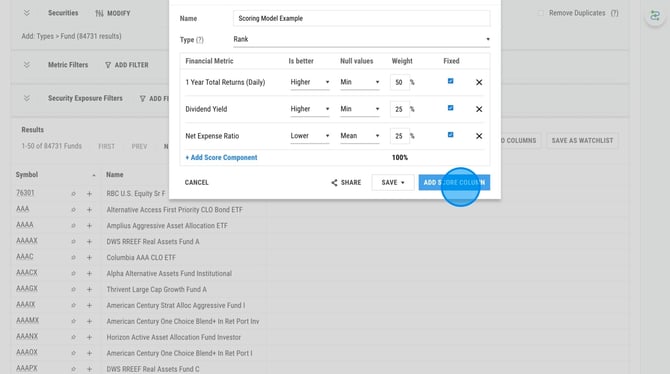Click the Prev page link
Viewport: 670px width, 374px height.
139,147
